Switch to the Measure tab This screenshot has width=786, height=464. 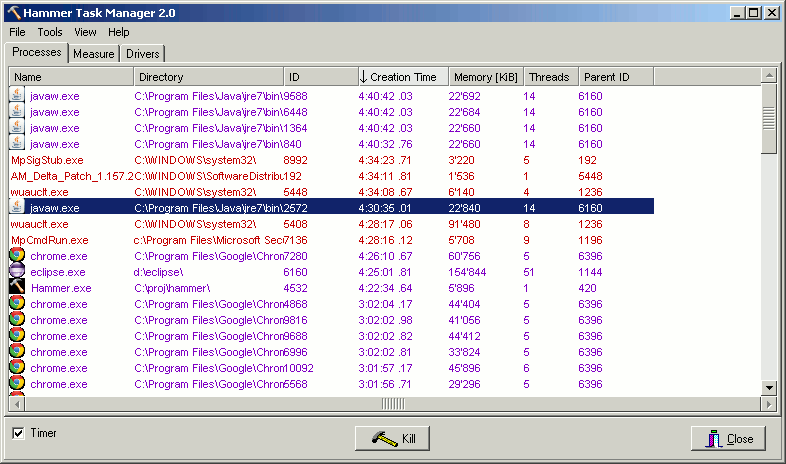94,54
